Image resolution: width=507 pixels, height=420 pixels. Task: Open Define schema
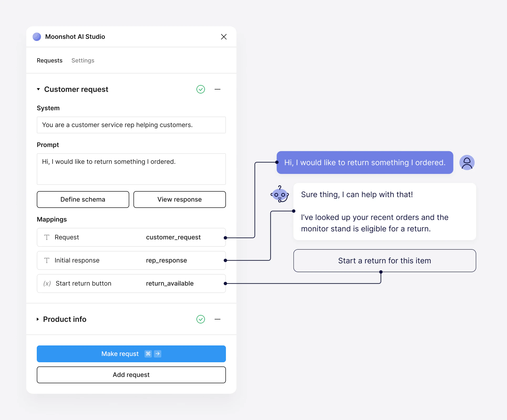pos(83,199)
